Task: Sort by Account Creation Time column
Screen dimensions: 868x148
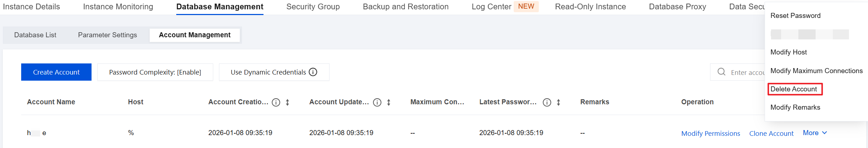Action: coord(288,102)
